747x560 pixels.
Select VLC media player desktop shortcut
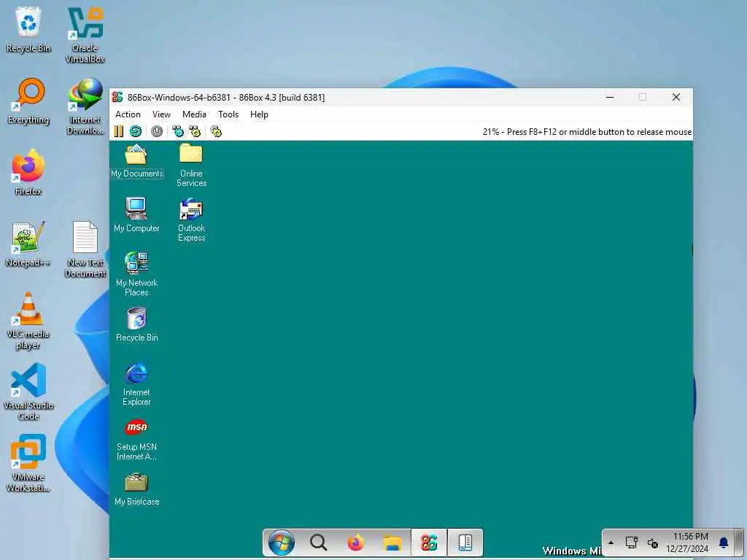28,321
